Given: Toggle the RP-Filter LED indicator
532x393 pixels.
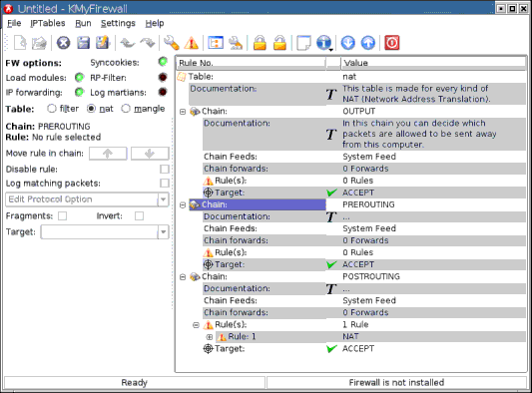Looking at the screenshot, I should pyautogui.click(x=163, y=78).
